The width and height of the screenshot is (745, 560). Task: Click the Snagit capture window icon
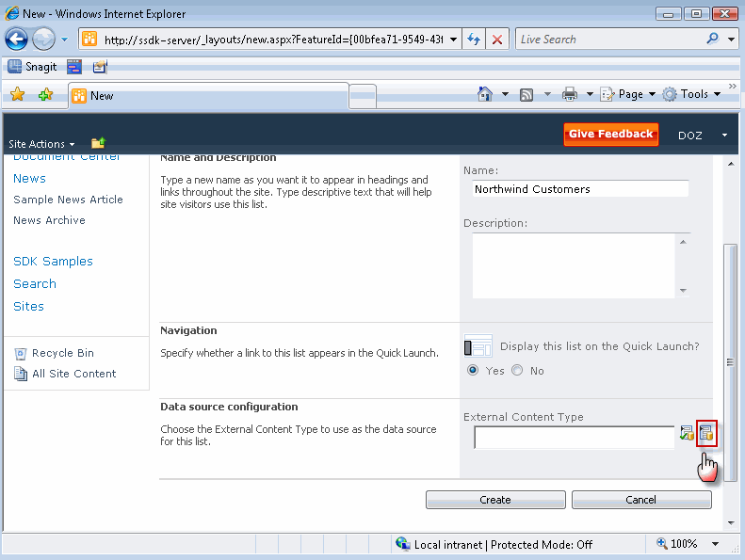pyautogui.click(x=74, y=67)
